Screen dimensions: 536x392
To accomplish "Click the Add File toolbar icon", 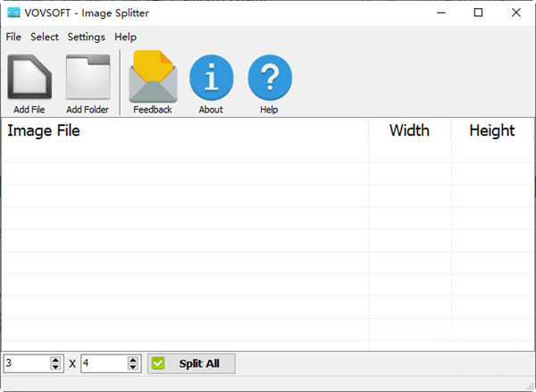I will click(x=29, y=77).
